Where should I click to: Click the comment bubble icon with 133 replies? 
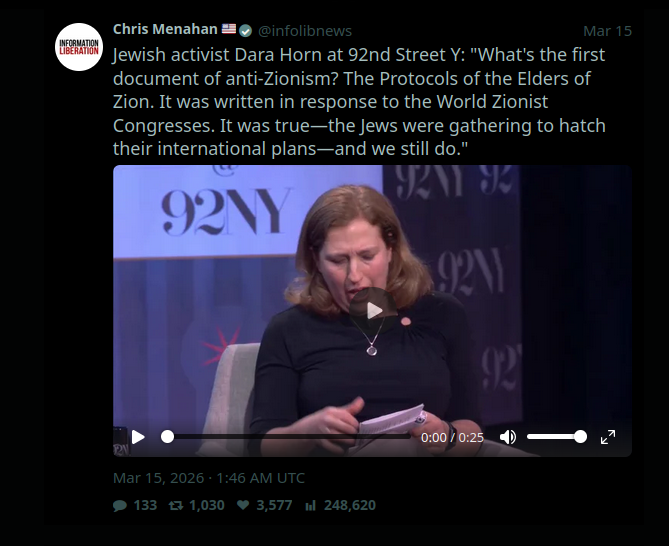tap(120, 505)
